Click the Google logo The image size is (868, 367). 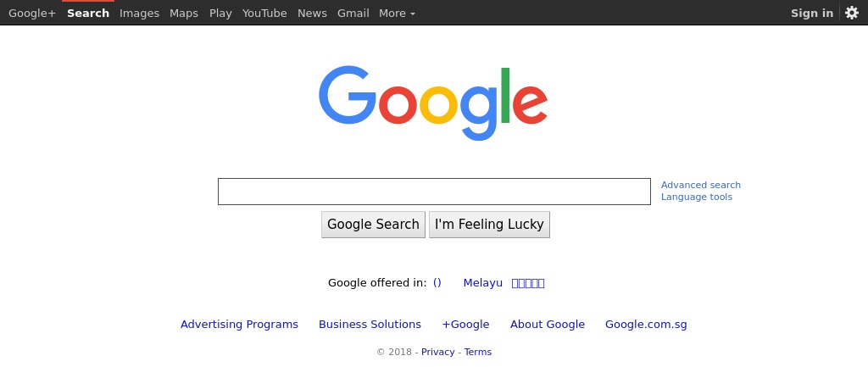(433, 103)
